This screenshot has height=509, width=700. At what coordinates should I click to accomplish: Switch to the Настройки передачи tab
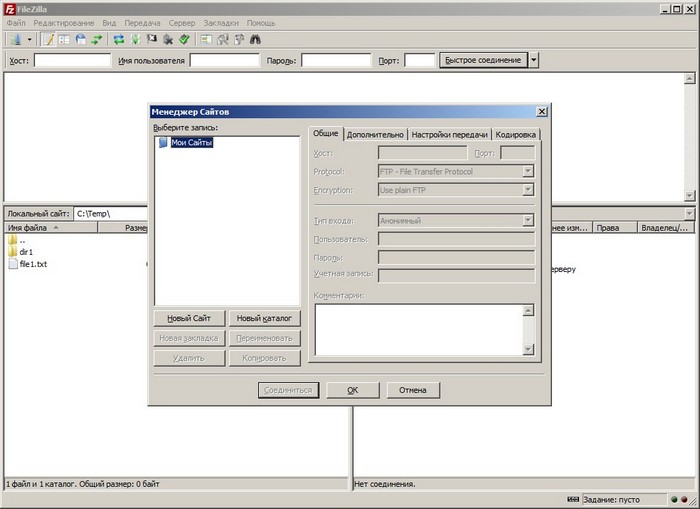pyautogui.click(x=449, y=134)
